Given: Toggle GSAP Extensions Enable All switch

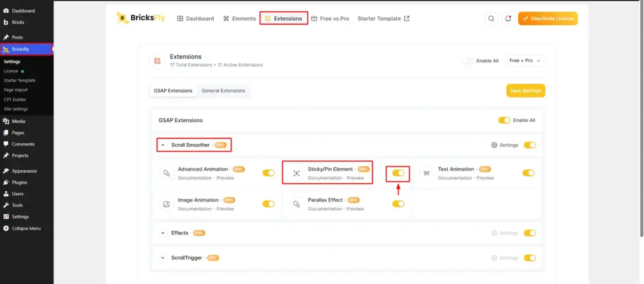Looking at the screenshot, I should point(504,120).
